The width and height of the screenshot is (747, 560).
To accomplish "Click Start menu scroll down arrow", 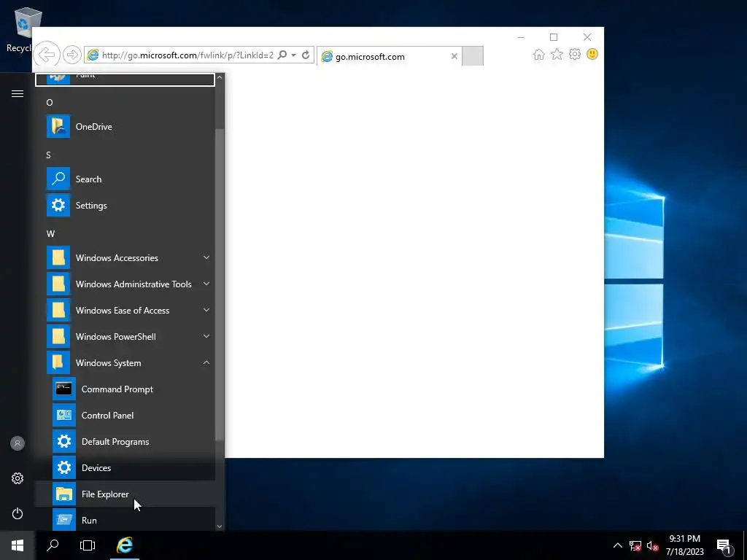I will (219, 526).
